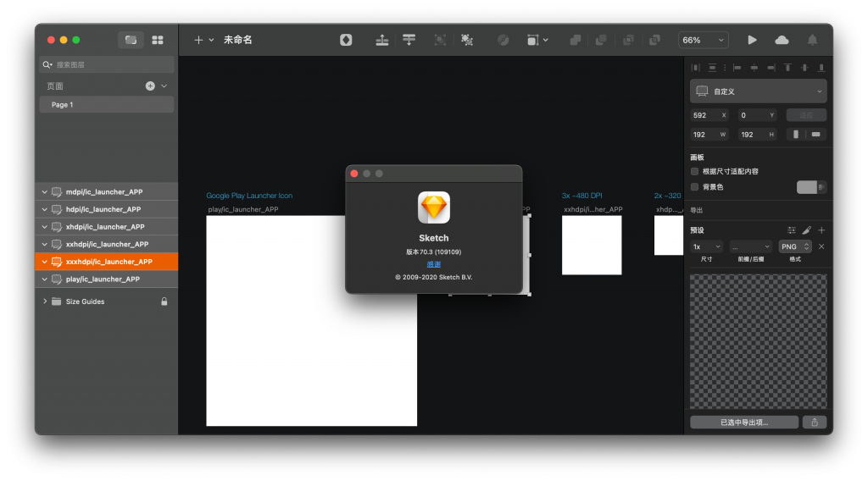Image resolution: width=868 pixels, height=481 pixels.
Task: Click the Create Symbol toolbar icon
Action: tap(346, 40)
